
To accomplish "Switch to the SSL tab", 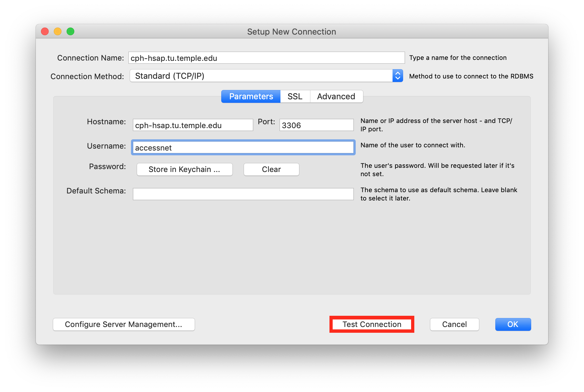I will point(295,96).
